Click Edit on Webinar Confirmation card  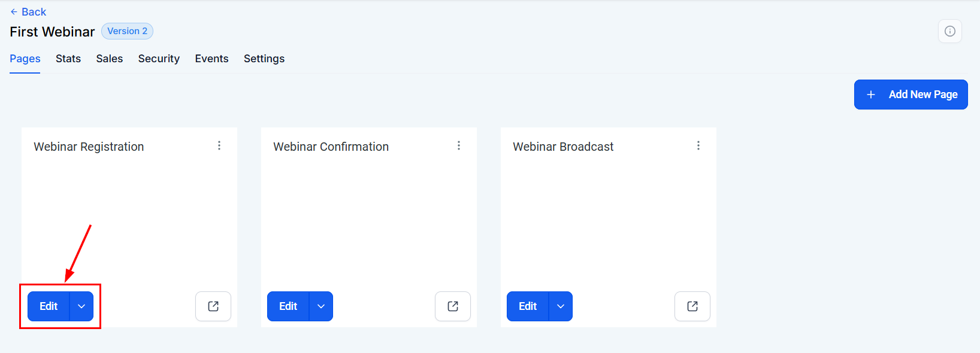[x=288, y=306]
